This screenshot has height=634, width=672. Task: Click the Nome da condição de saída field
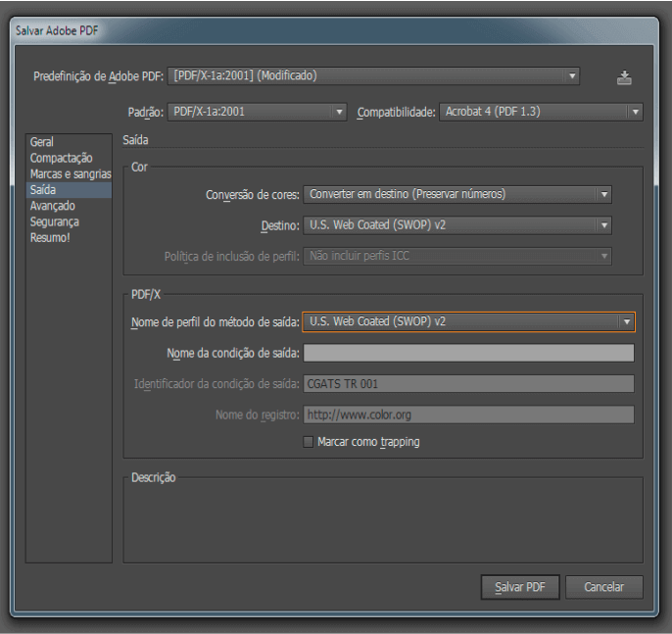[x=468, y=353]
